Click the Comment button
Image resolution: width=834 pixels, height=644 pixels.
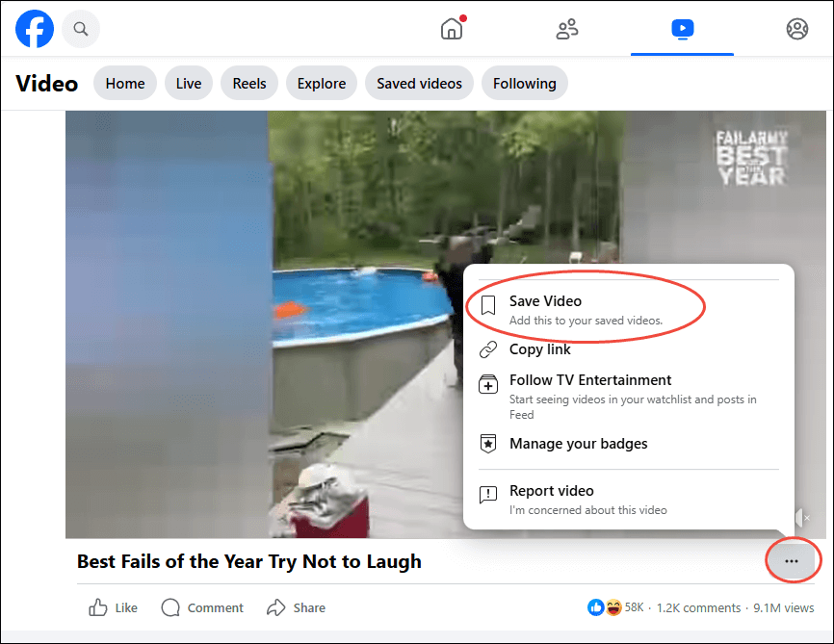click(202, 607)
